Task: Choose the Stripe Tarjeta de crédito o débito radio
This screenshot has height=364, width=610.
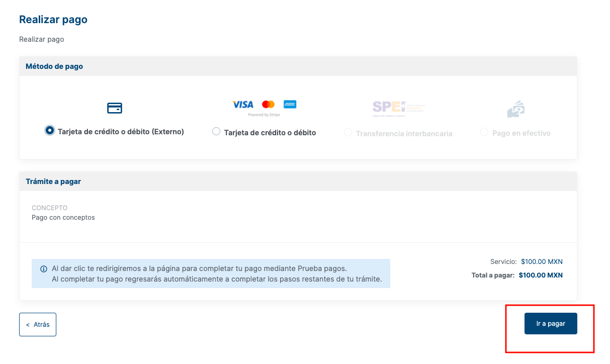Action: [x=216, y=131]
